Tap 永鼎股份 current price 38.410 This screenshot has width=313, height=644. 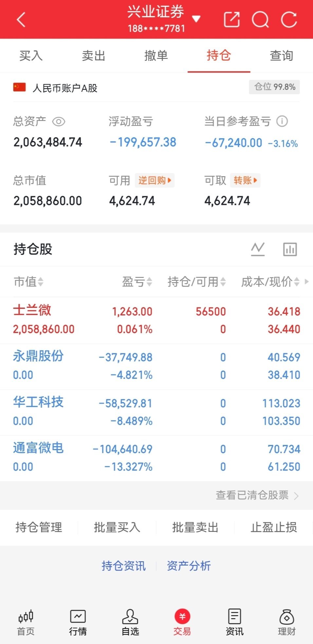tap(284, 375)
